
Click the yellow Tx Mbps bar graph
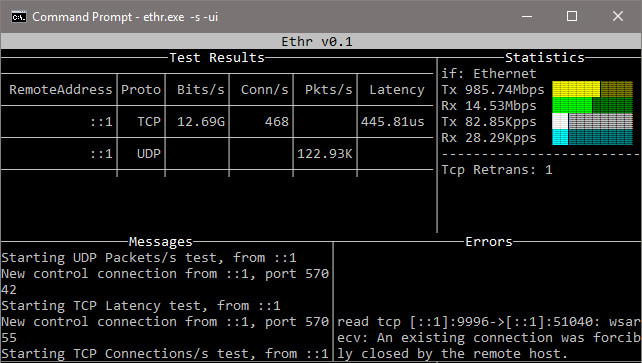[592, 89]
